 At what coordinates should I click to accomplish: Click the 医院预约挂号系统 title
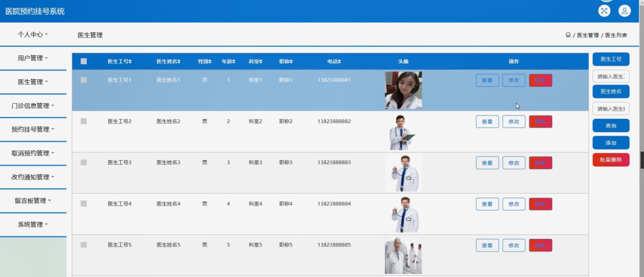(35, 11)
